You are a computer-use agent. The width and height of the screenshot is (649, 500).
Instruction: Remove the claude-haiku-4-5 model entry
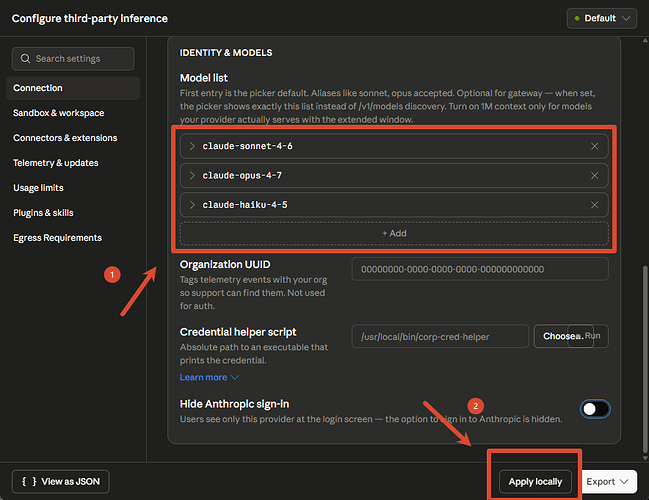594,205
